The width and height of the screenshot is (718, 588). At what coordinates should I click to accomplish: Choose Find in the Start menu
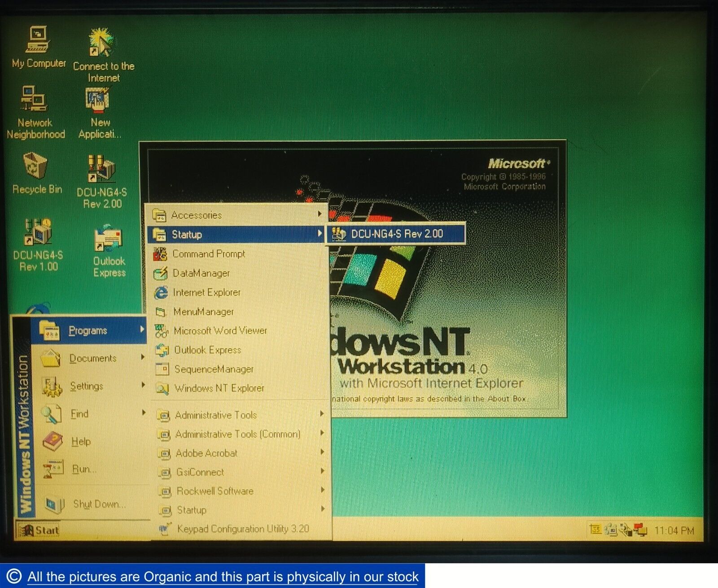pos(91,414)
